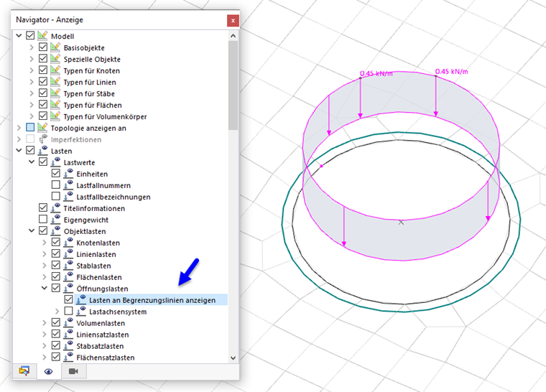Click the Typen für Volumenkörper icon
Screen dimensions: 546x392
pos(55,116)
